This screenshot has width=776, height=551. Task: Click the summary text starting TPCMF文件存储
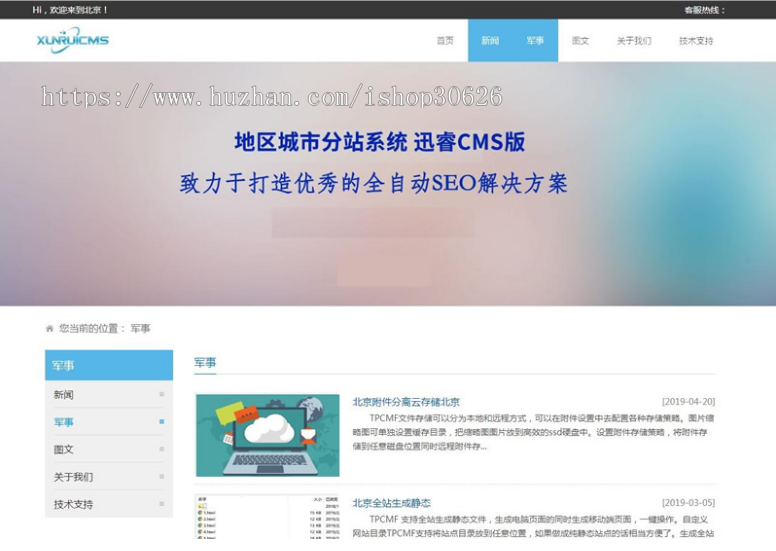pos(533,432)
